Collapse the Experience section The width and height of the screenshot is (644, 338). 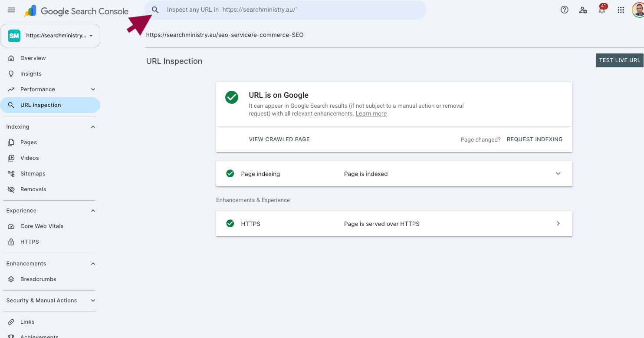coord(93,211)
